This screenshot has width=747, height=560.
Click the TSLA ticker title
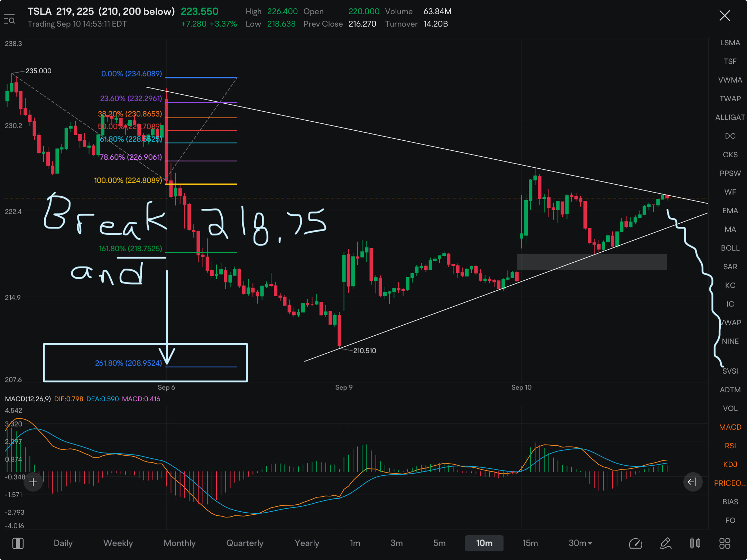point(39,11)
